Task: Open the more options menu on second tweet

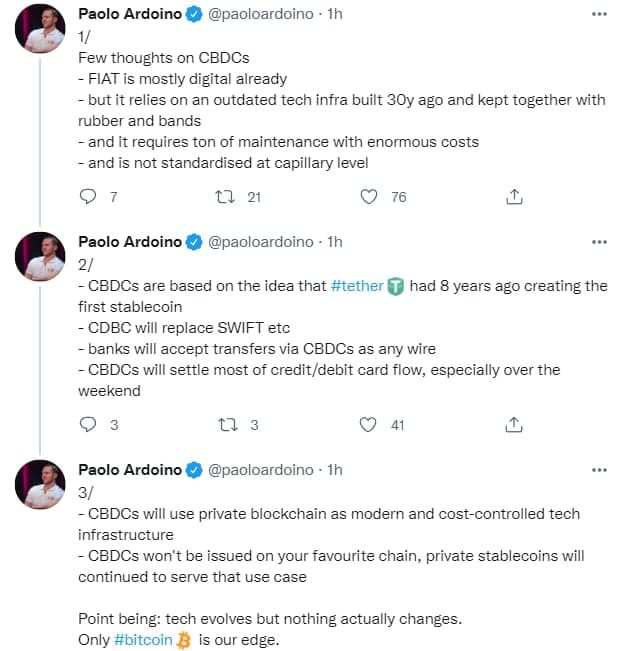Action: coord(599,242)
